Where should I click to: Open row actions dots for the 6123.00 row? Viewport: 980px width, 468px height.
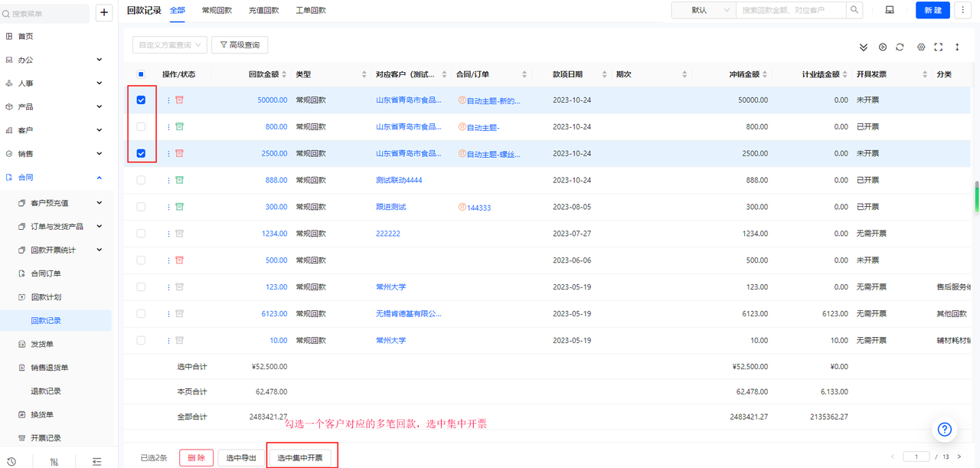point(168,314)
